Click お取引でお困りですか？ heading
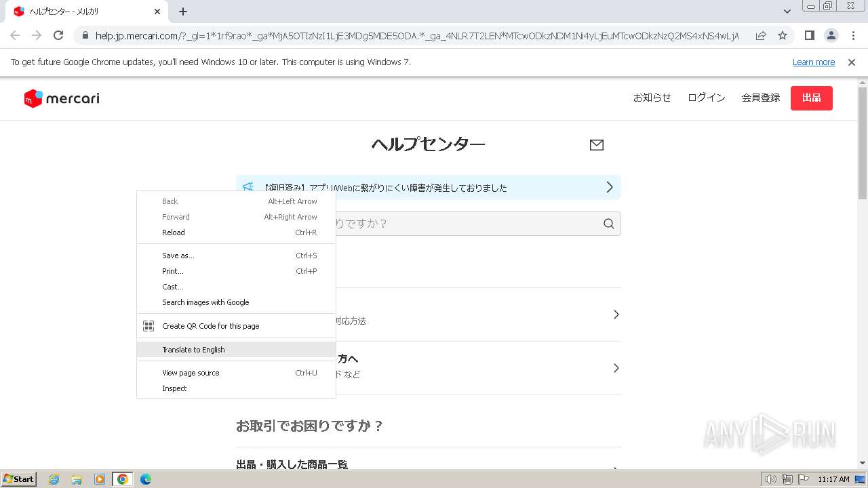868x488 pixels. point(310,426)
